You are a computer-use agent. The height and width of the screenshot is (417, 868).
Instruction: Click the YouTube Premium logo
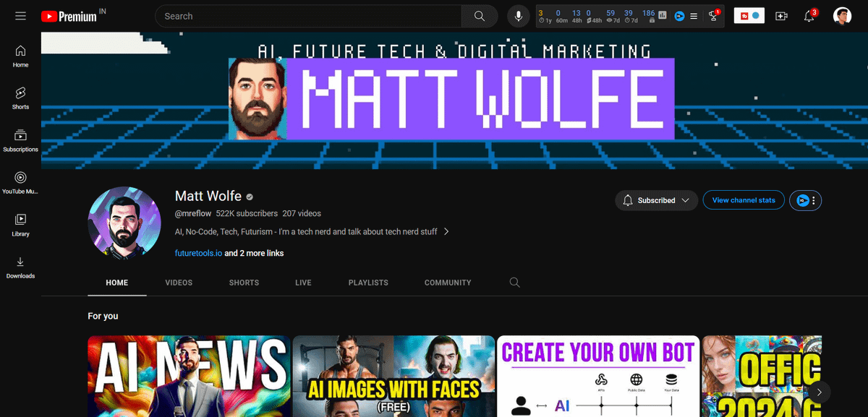[69, 16]
